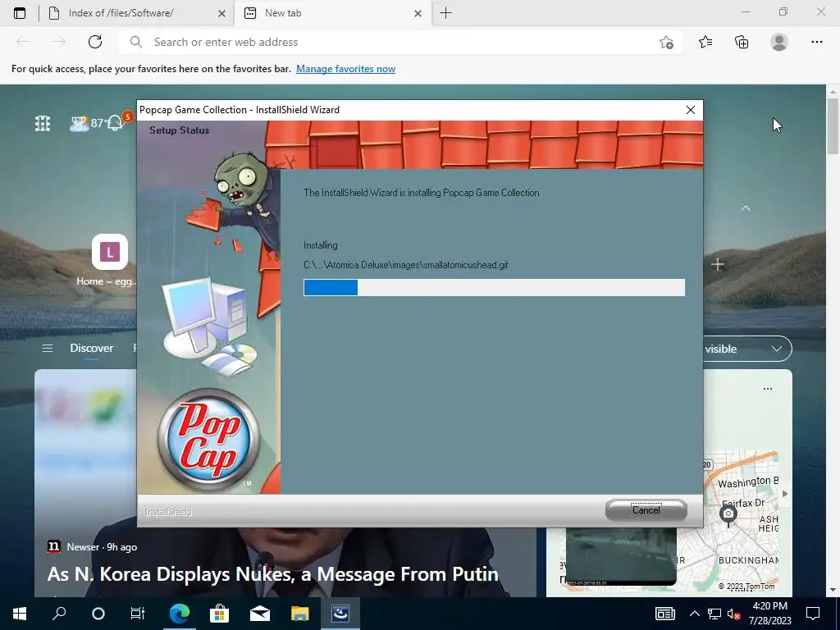Click the browser Back arrow
Screen dimensions: 840x630
point(23,42)
